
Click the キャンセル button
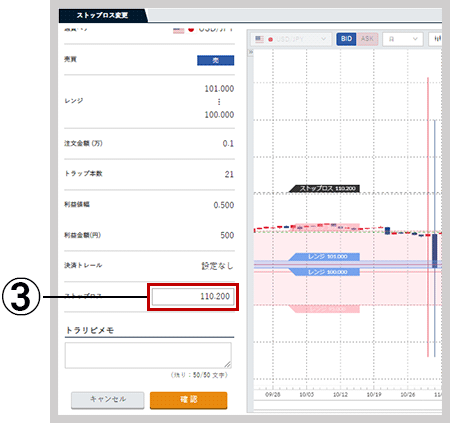pyautogui.click(x=108, y=400)
